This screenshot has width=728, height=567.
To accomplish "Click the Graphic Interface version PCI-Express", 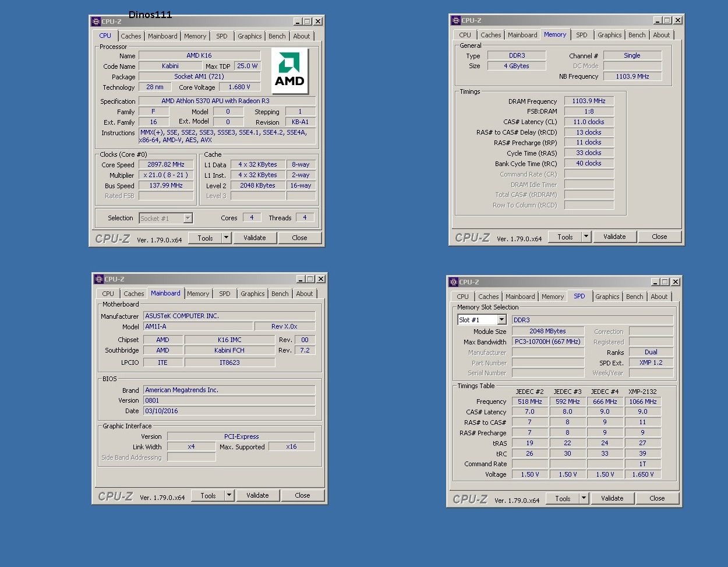I will (x=241, y=436).
